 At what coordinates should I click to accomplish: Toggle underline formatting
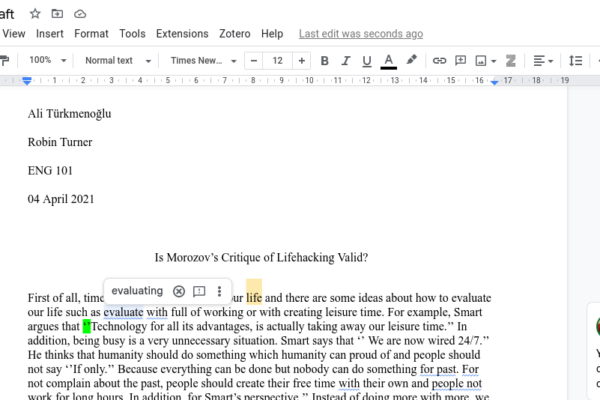[366, 61]
